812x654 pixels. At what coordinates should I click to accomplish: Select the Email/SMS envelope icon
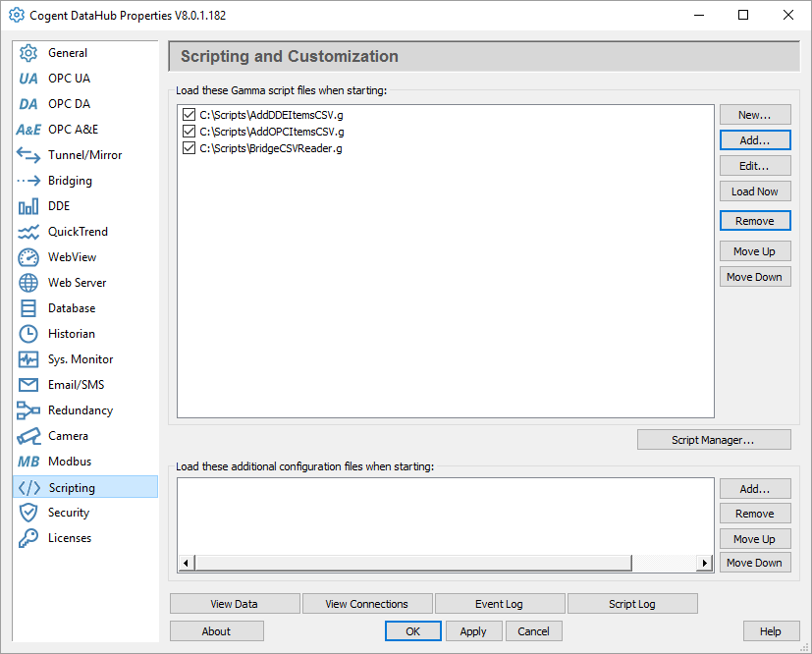tap(28, 385)
